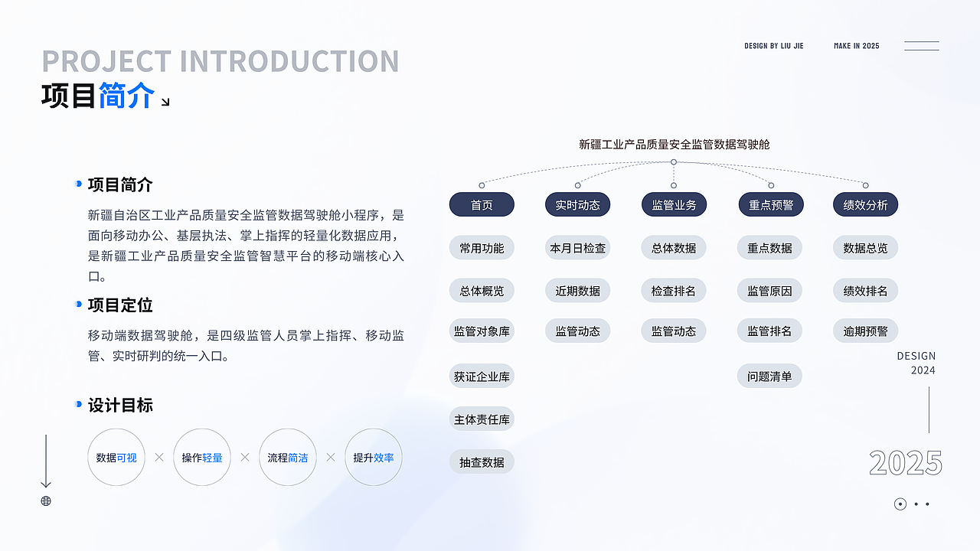The width and height of the screenshot is (980, 551).
Task: Activate the 绩效分析 node
Action: pos(865,204)
